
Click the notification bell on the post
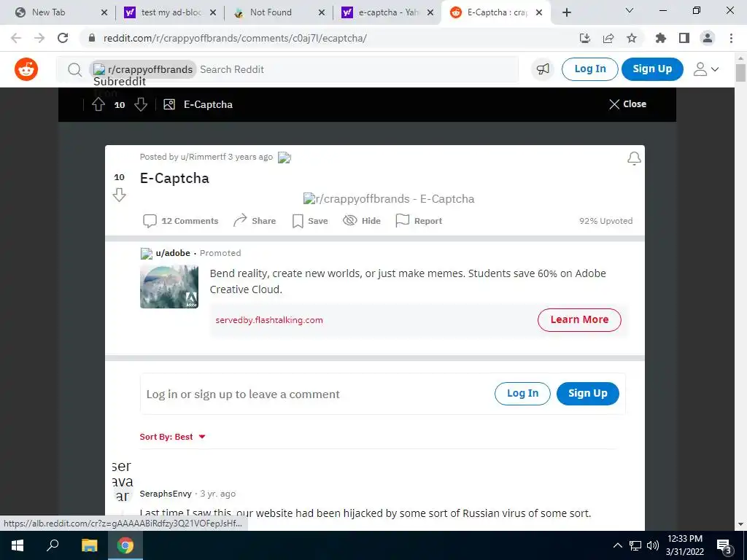coord(634,158)
